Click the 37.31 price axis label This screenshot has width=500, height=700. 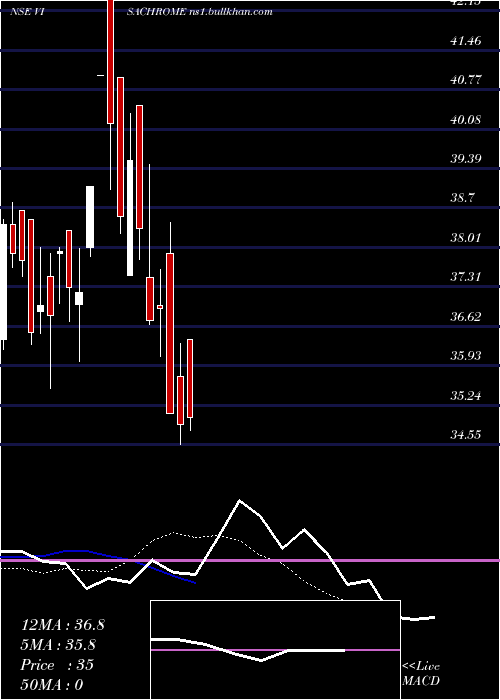[x=466, y=277]
